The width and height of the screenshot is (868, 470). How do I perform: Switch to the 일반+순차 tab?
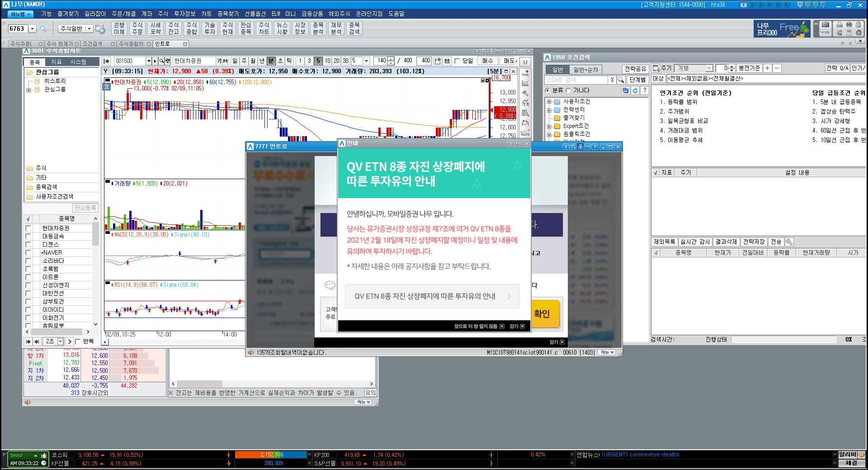point(585,70)
